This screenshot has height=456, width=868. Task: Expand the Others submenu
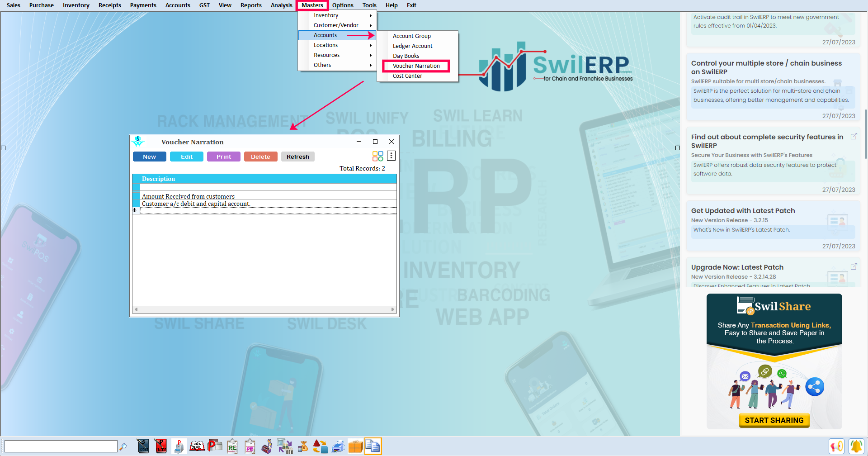(x=337, y=65)
